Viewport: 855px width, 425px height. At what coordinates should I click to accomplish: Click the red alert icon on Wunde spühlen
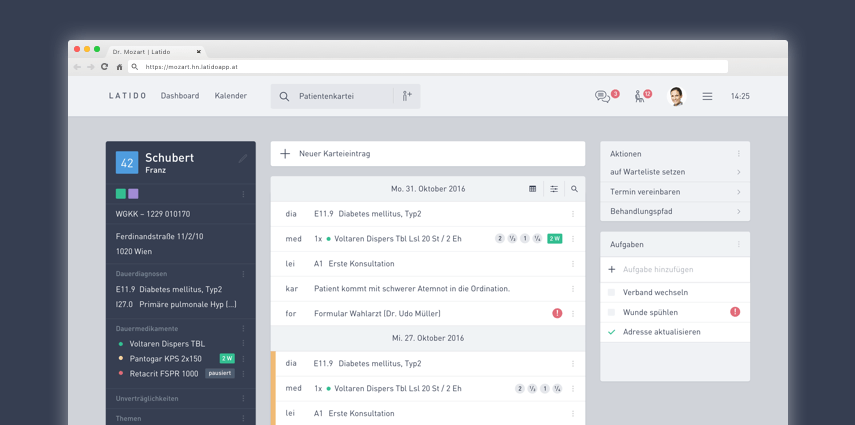point(735,312)
